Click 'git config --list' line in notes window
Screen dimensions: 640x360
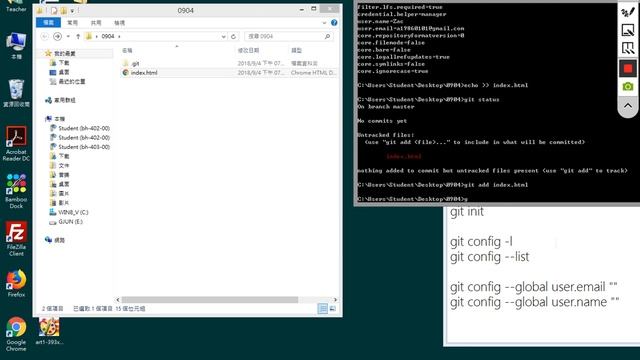pyautogui.click(x=489, y=257)
